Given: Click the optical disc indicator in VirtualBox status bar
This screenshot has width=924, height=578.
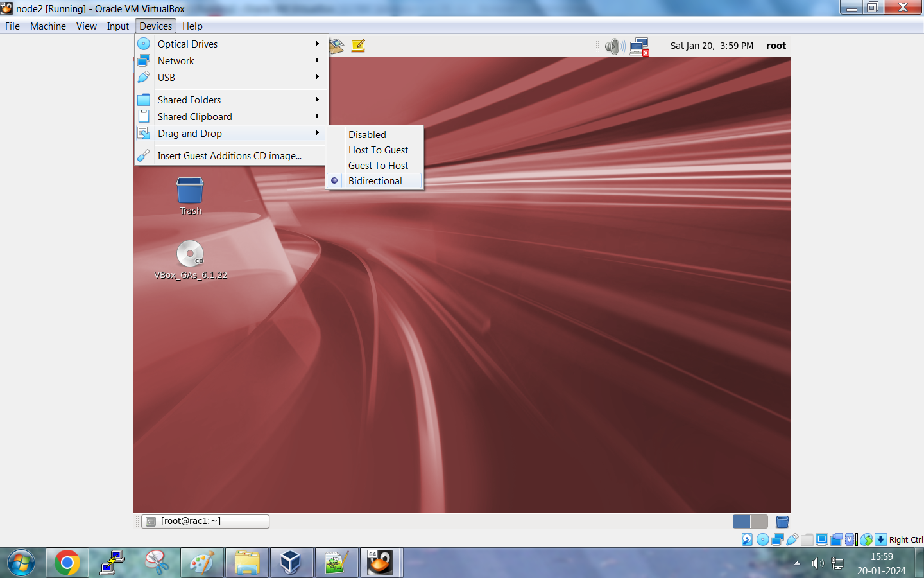Looking at the screenshot, I should click(x=762, y=539).
